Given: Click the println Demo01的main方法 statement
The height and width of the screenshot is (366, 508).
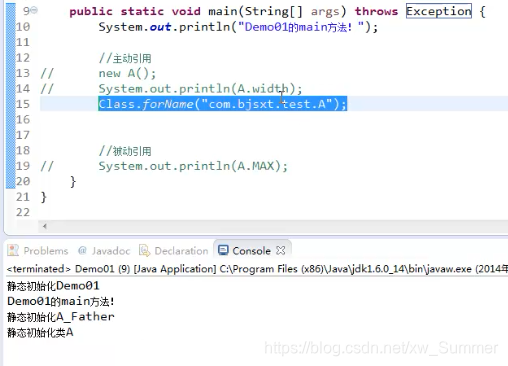Looking at the screenshot, I should click(238, 27).
